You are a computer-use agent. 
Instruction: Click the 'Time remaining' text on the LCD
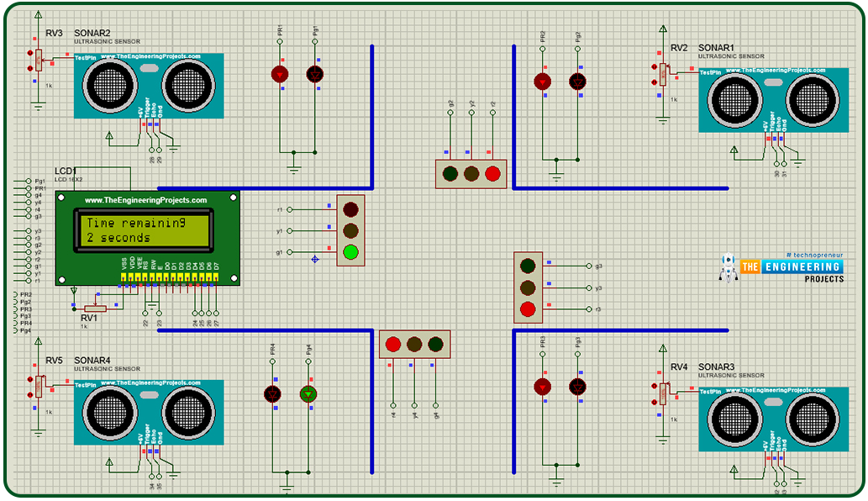pos(136,223)
